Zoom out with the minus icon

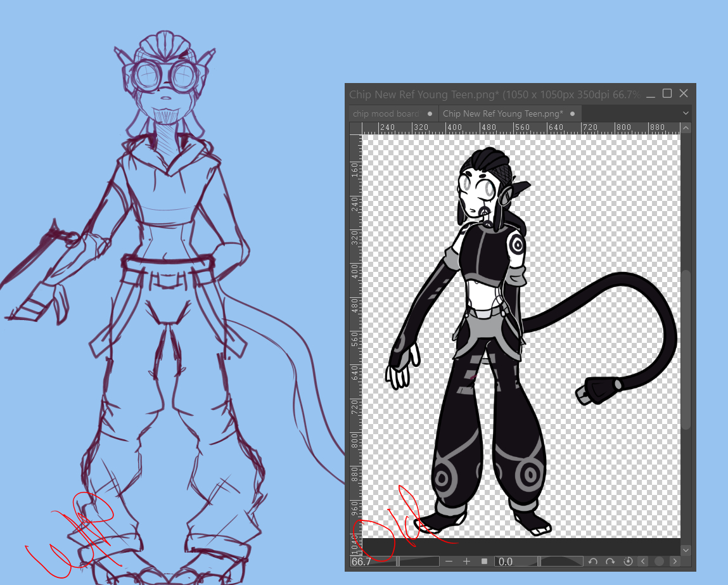tap(449, 562)
